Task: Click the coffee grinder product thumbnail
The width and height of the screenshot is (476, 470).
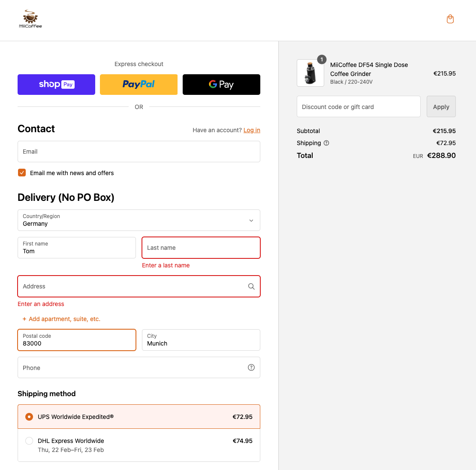Action: (x=310, y=73)
